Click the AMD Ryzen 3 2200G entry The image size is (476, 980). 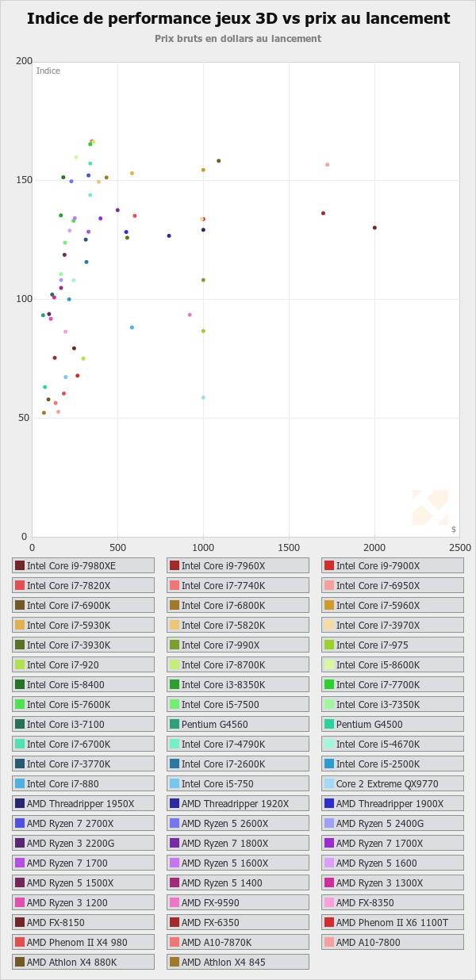pos(83,843)
